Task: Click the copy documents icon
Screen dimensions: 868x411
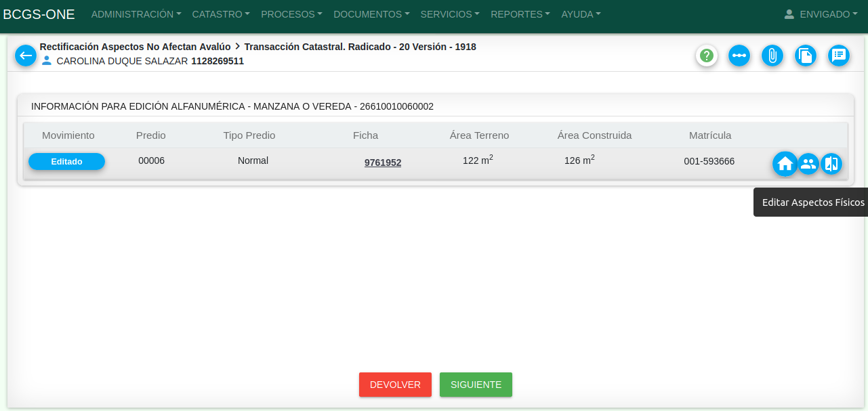Action: 805,56
